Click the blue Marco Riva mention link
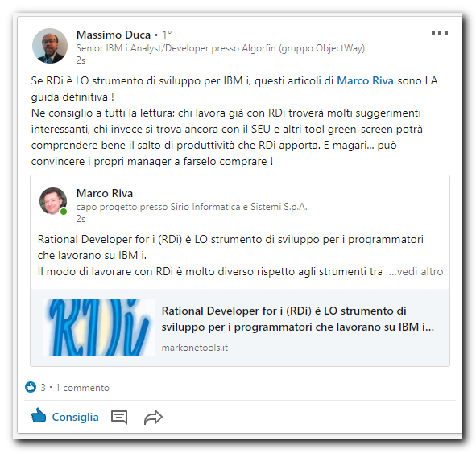Image resolution: width=476 pixels, height=453 pixels. click(365, 80)
